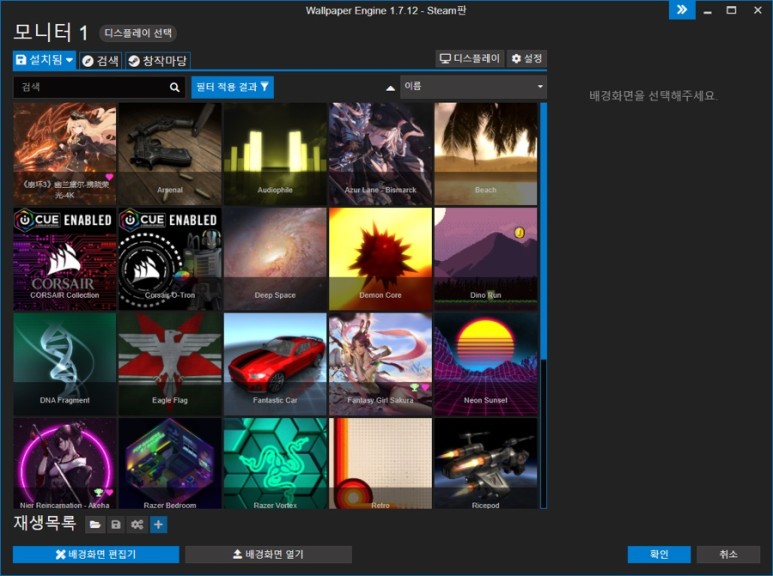Confirm with the 확인 button
This screenshot has height=576, width=773.
[659, 554]
